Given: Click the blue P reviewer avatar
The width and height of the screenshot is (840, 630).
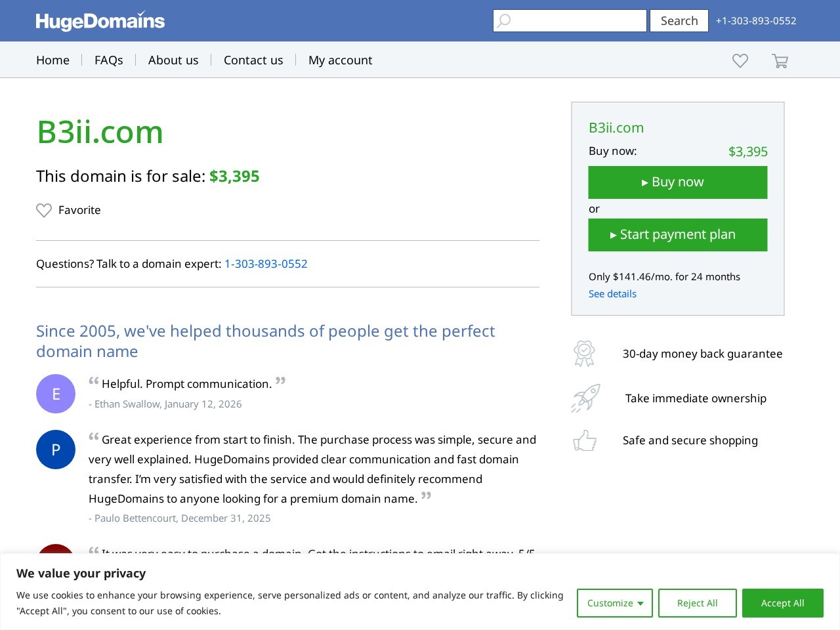Looking at the screenshot, I should (x=56, y=450).
